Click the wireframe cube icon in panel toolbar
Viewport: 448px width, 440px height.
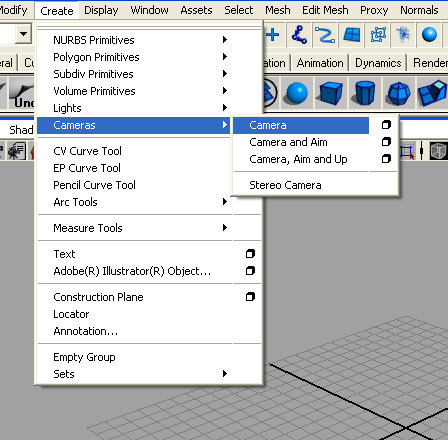[x=438, y=152]
